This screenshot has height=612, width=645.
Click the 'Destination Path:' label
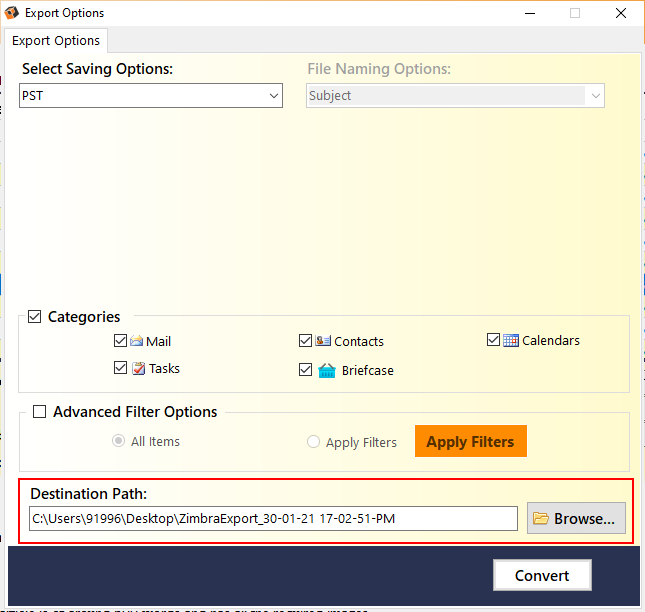pos(89,494)
